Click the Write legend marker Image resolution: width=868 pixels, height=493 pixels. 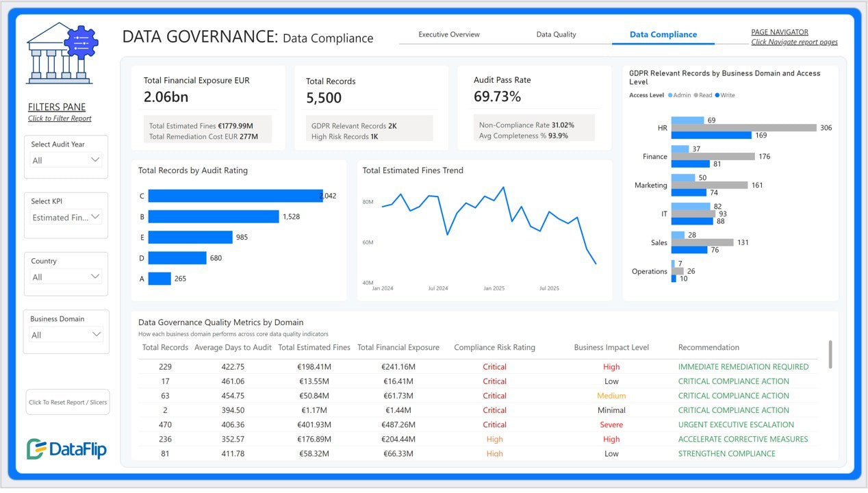[x=717, y=95]
